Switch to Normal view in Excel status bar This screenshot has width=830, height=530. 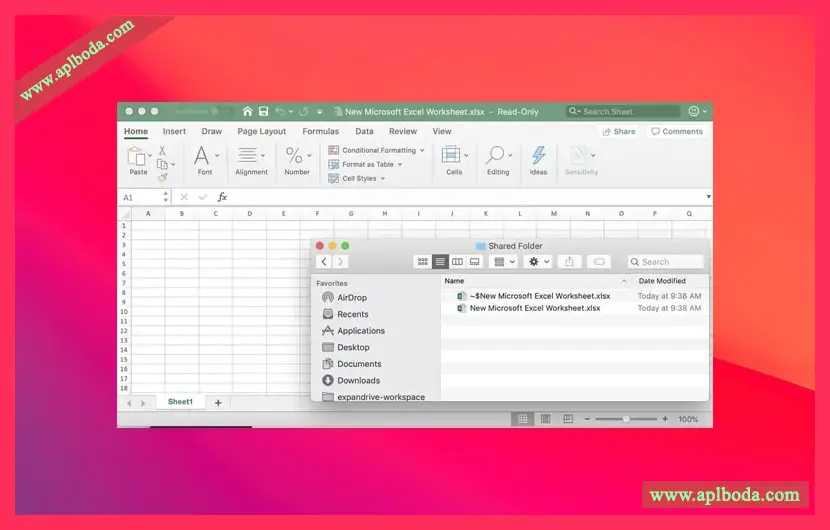522,419
